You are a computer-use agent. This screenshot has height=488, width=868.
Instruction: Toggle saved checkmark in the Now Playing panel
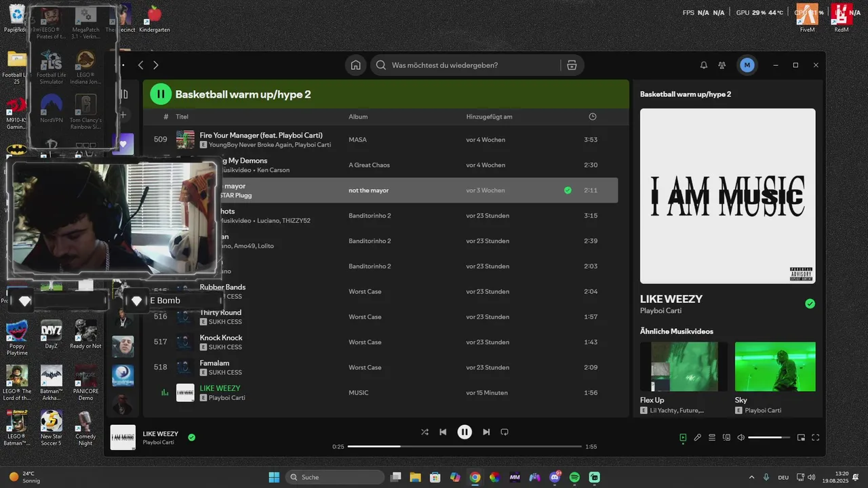[810, 304]
